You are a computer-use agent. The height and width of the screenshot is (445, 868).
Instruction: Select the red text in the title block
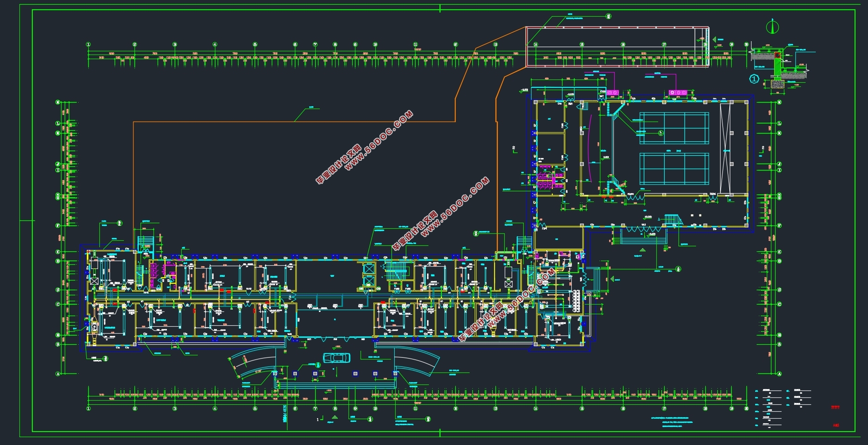point(835,408)
